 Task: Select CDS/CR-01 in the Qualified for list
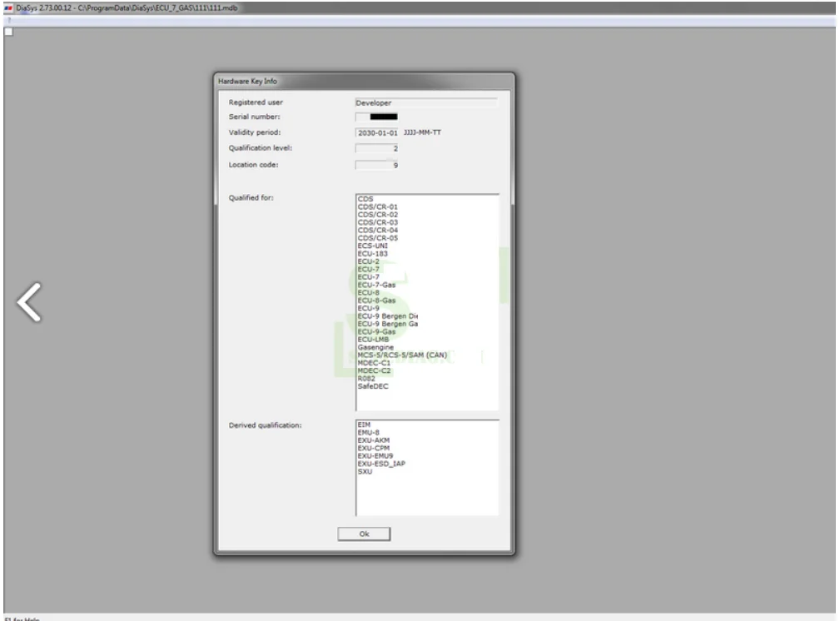tap(373, 206)
